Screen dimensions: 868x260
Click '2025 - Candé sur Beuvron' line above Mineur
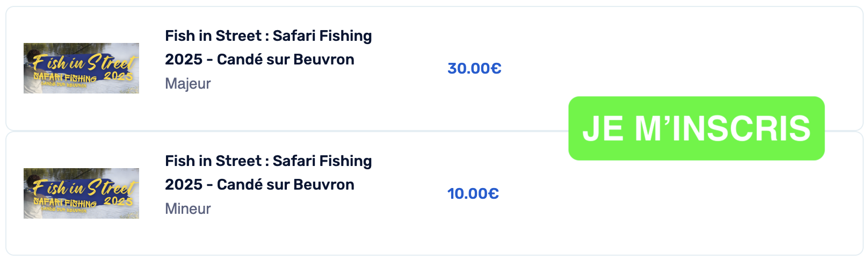[x=259, y=185]
